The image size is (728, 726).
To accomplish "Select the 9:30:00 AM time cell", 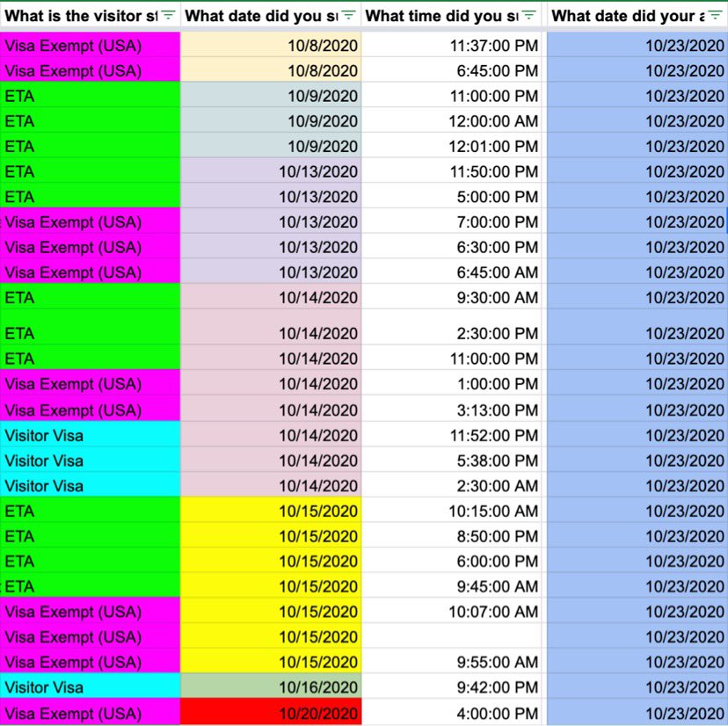I will 451,296.
